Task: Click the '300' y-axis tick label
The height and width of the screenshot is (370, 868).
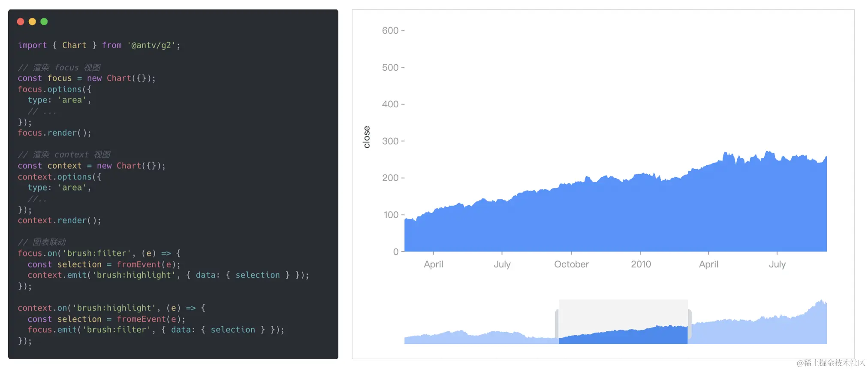Action: 390,141
